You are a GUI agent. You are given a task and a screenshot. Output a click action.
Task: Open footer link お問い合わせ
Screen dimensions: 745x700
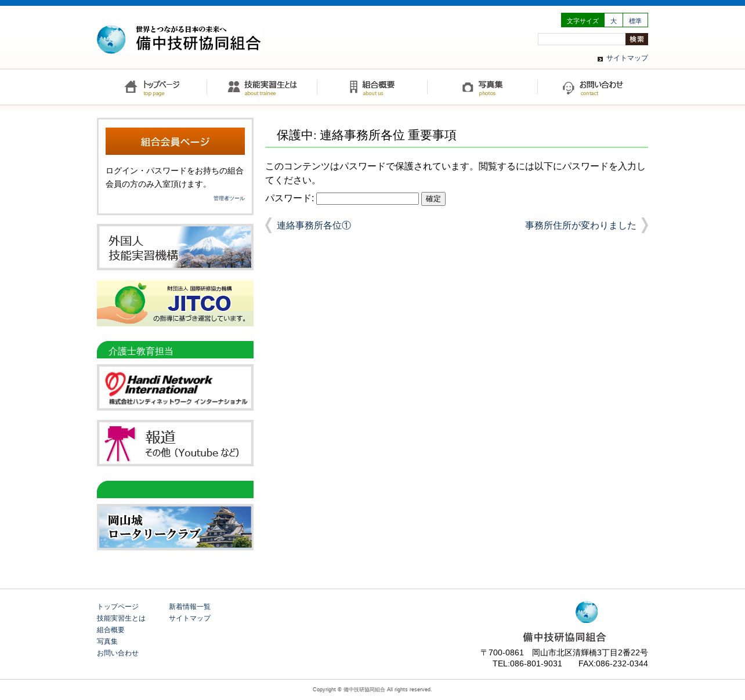118,653
